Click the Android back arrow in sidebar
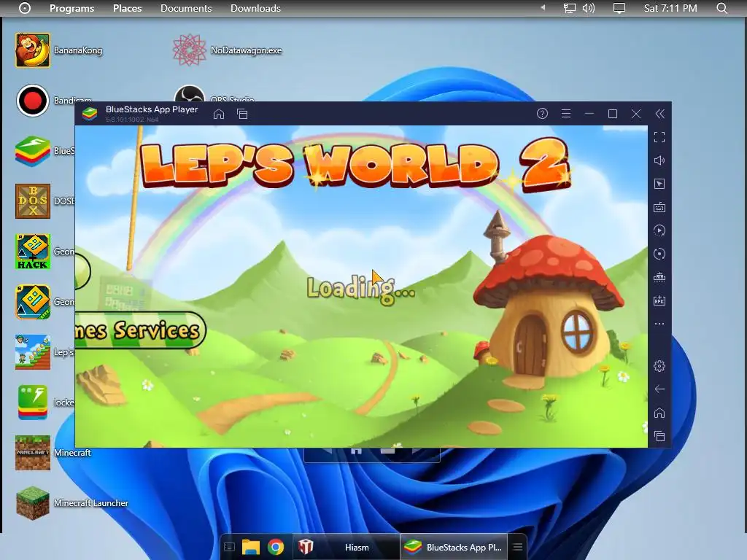 659,389
